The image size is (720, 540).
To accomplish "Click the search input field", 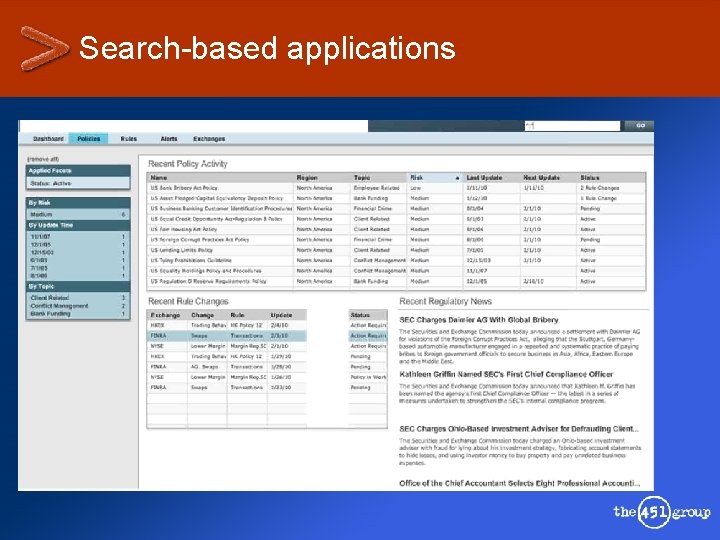I will [x=572, y=125].
